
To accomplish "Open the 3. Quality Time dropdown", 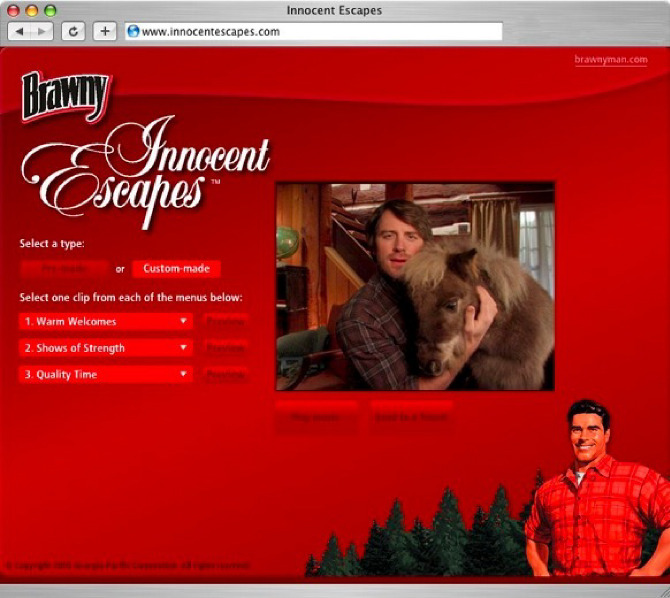I will [x=106, y=374].
